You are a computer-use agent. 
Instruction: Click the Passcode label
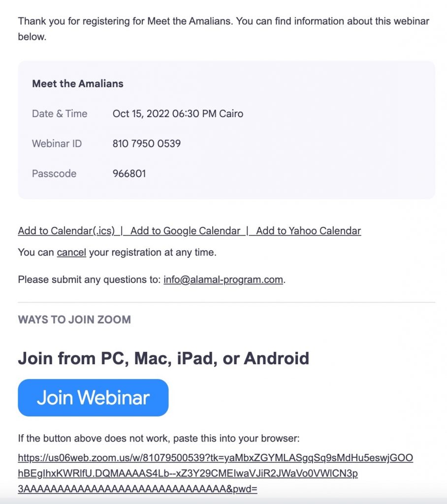tap(54, 174)
